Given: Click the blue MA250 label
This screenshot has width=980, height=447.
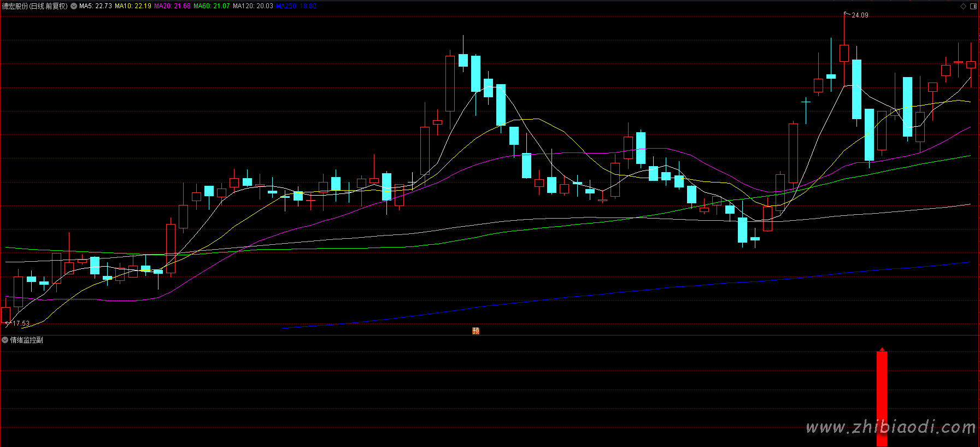Looking at the screenshot, I should pyautogui.click(x=296, y=6).
